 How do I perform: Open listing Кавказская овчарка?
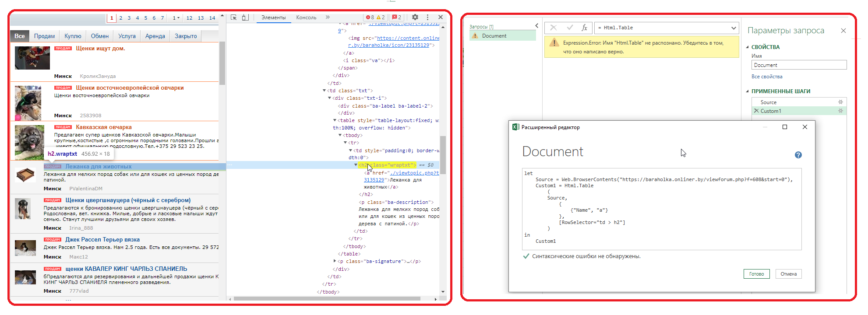tap(104, 127)
